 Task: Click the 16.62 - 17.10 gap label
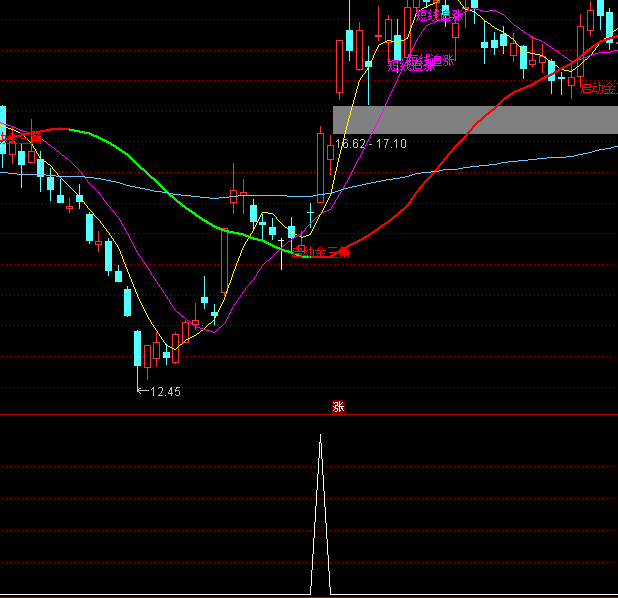(371, 144)
